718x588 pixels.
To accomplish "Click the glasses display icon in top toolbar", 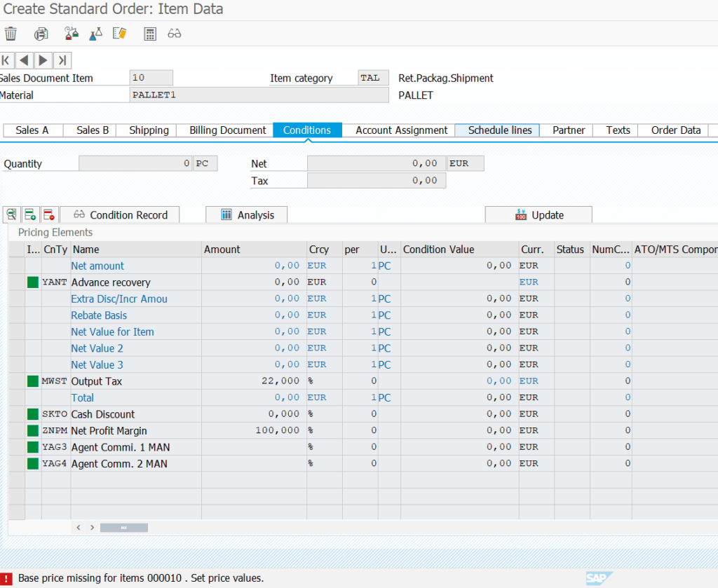I will tap(174, 34).
